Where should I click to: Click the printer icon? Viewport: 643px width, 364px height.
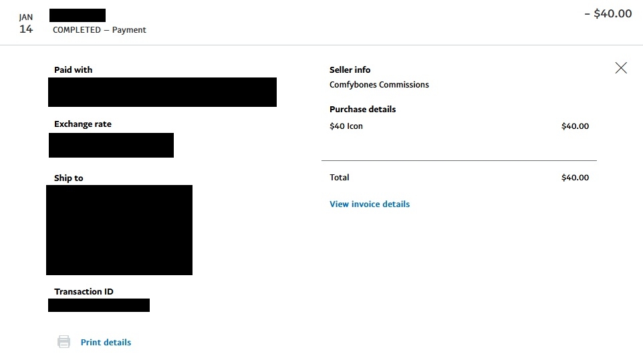point(63,342)
